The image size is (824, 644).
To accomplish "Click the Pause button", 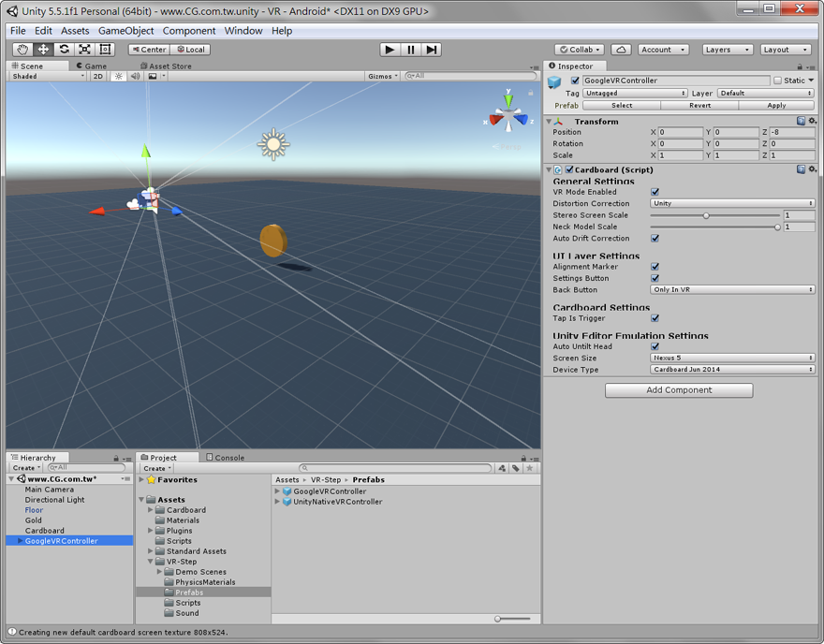I will tap(410, 50).
